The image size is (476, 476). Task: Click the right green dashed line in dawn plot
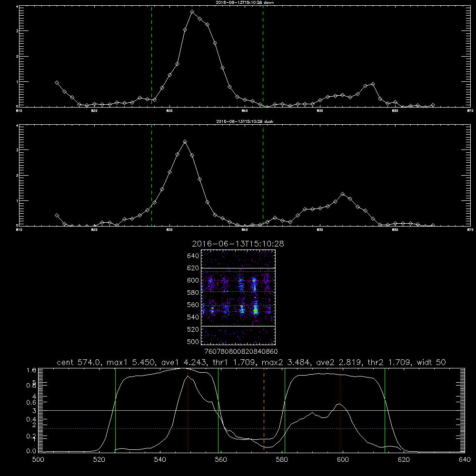(263, 56)
